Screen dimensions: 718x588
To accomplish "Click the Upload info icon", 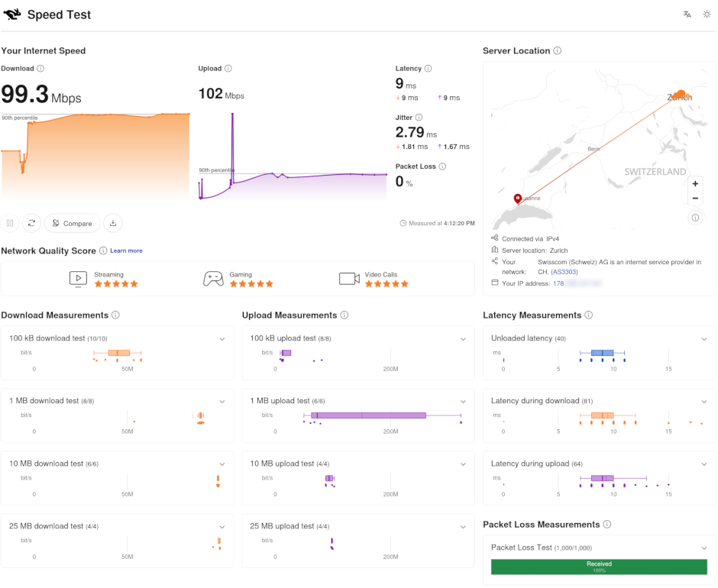I will [228, 68].
